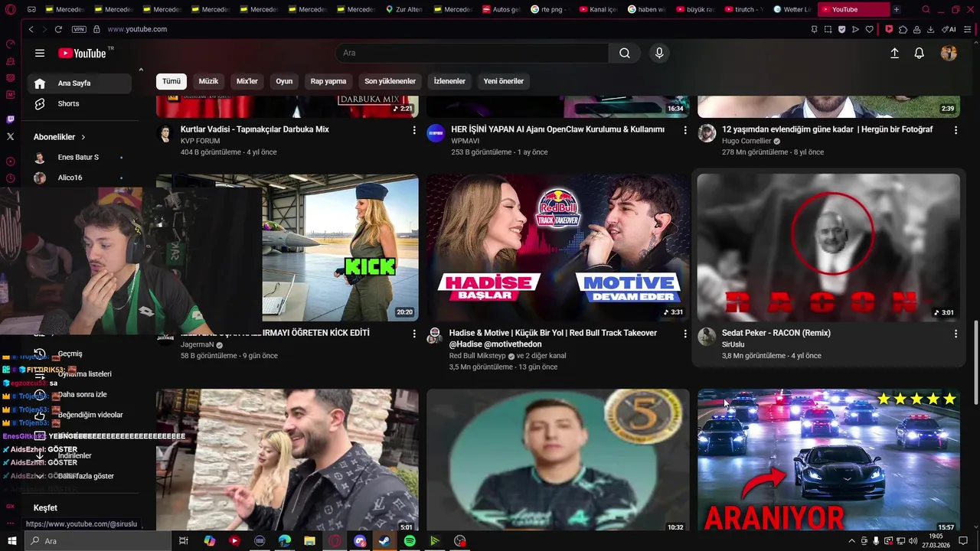Screen dimensions: 980x551
Task: Go to Ana Sayfa in sidebar
Action: pyautogui.click(x=80, y=83)
